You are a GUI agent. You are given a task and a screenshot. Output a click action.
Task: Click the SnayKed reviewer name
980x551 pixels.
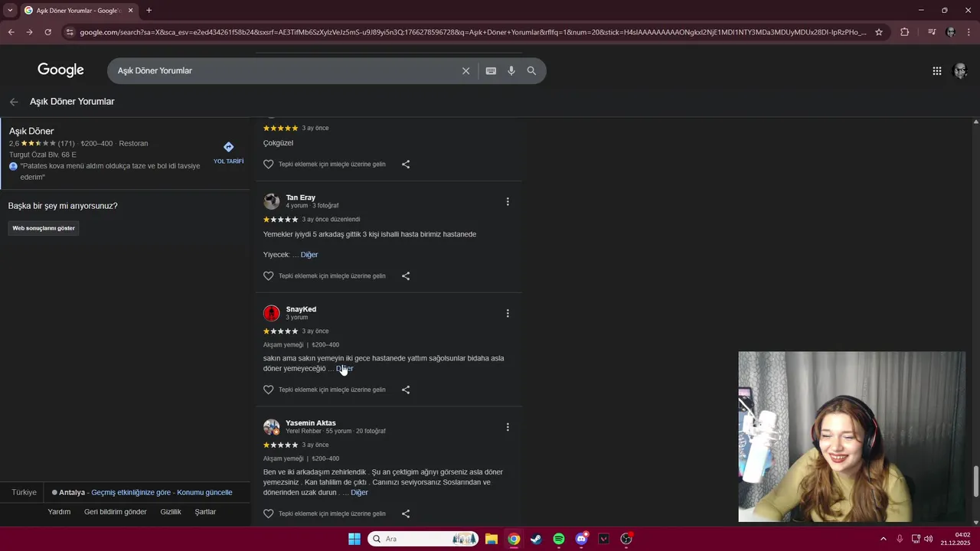coord(301,309)
